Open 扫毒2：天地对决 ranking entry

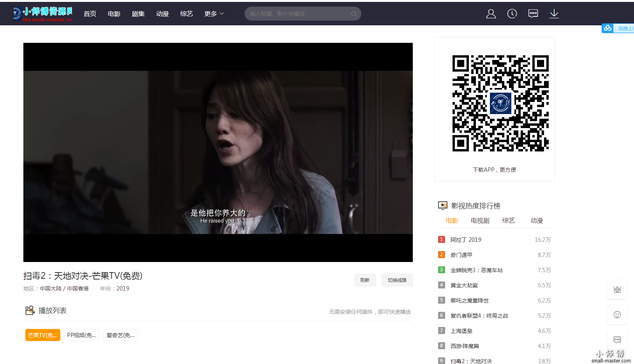click(x=471, y=361)
